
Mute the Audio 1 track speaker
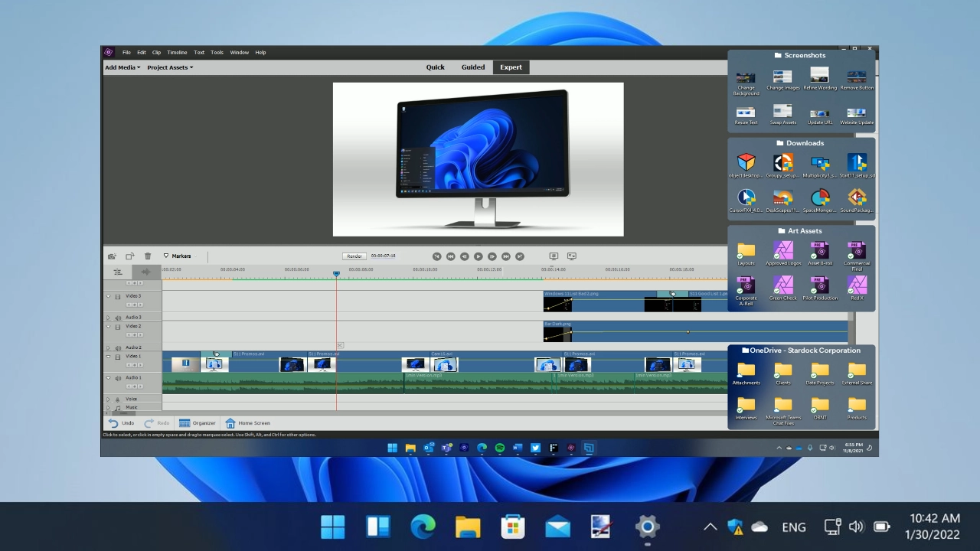tap(118, 378)
